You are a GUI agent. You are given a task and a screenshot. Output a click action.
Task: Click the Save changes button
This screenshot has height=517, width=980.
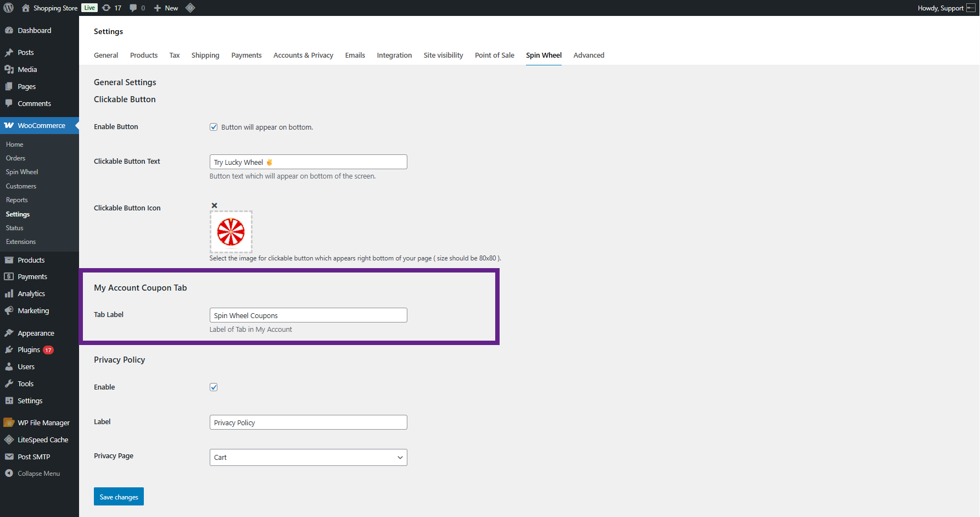pyautogui.click(x=119, y=497)
